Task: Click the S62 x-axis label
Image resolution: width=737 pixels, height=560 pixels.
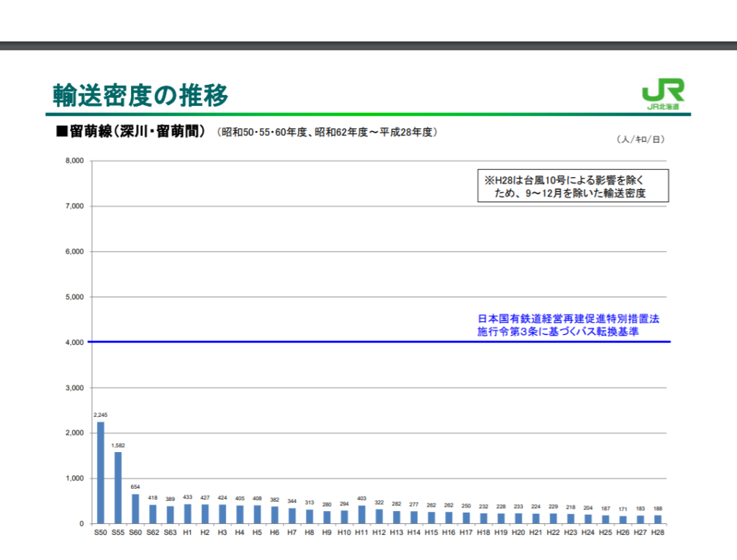Action: [153, 532]
